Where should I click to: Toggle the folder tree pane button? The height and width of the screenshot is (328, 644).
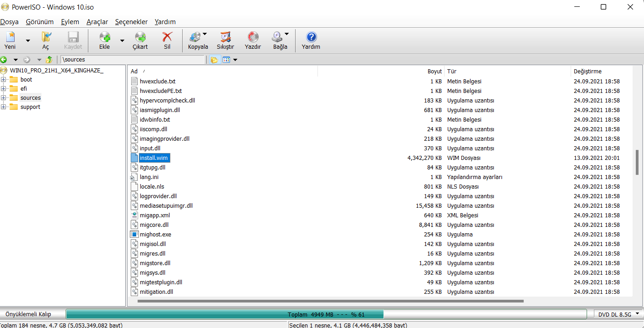tap(214, 60)
